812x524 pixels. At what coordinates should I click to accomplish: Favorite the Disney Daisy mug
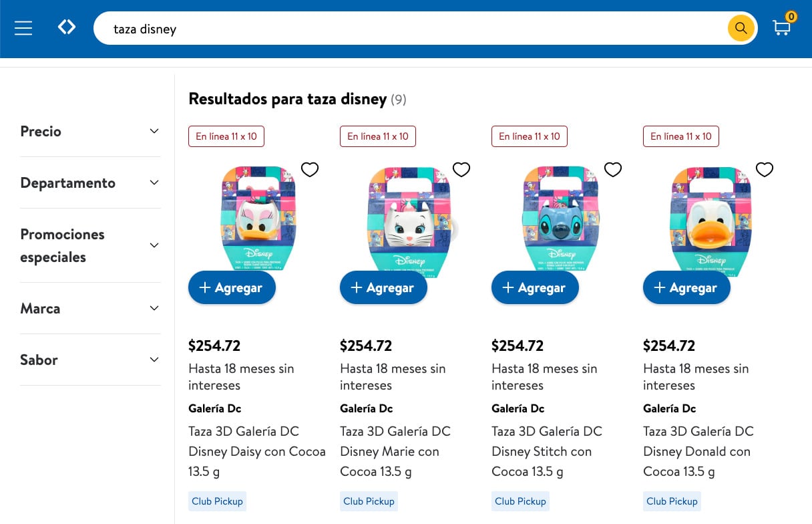(310, 170)
